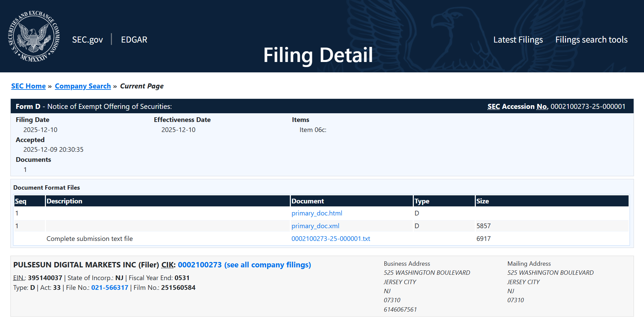Select Mailing Address zip code 07310
644x322 pixels.
(x=515, y=300)
